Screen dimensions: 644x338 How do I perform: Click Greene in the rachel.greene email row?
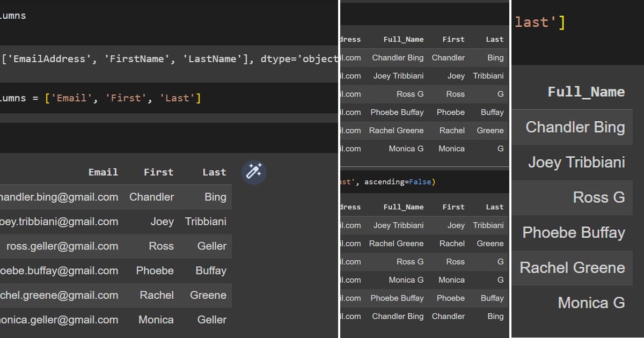(208, 295)
